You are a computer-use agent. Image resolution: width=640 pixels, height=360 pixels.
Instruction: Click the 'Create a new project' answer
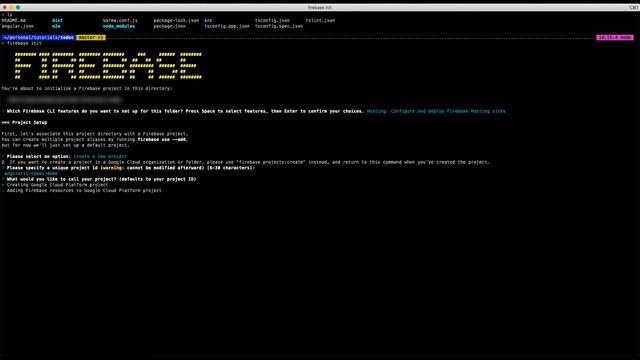[x=100, y=156]
